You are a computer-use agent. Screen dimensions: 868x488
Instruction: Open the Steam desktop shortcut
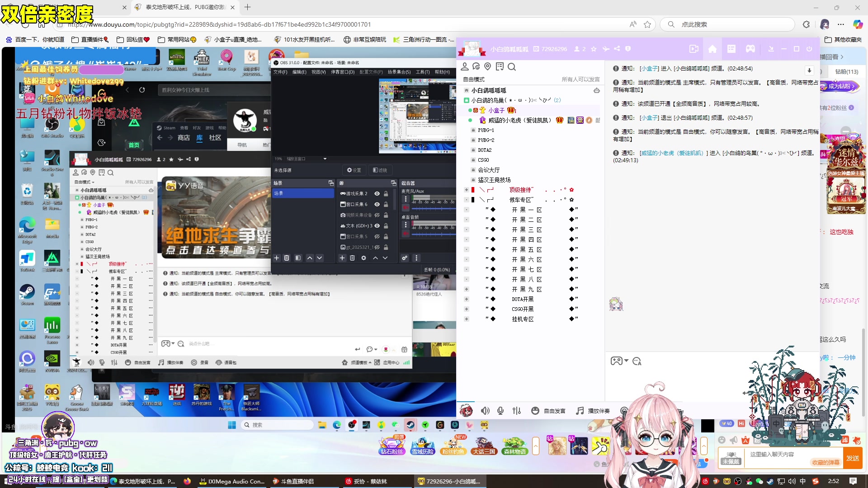[27, 294]
